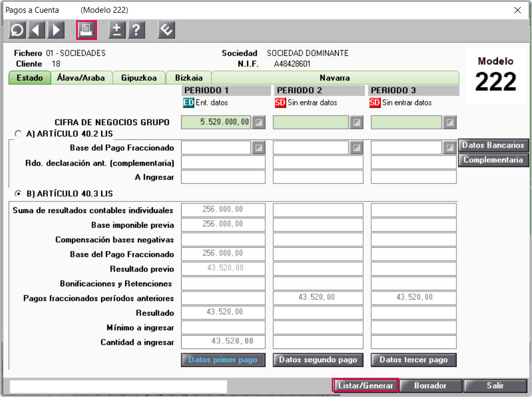Click the refresh circular arrow toolbar icon
Viewport: 532px width, 397px height.
(x=17, y=30)
